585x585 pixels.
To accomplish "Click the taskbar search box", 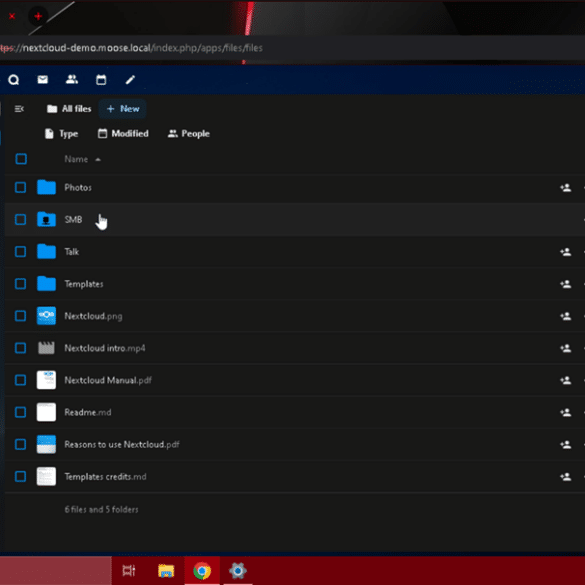I will (x=56, y=570).
